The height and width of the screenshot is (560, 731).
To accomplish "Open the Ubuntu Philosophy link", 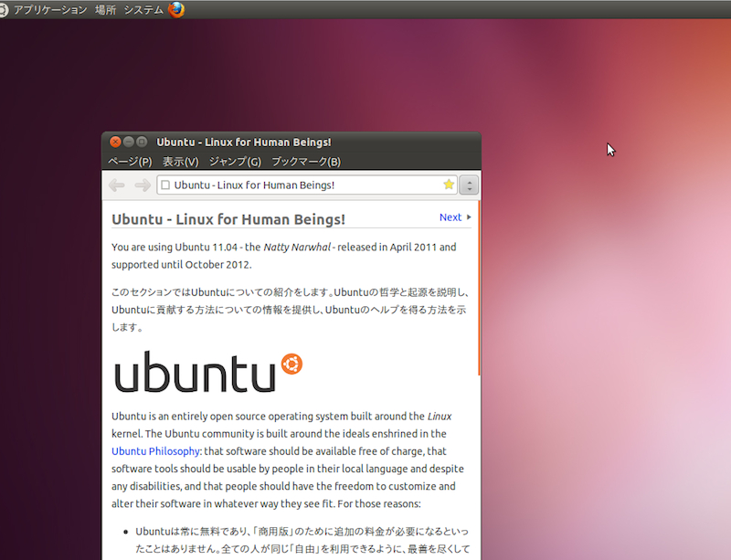I will point(155,451).
